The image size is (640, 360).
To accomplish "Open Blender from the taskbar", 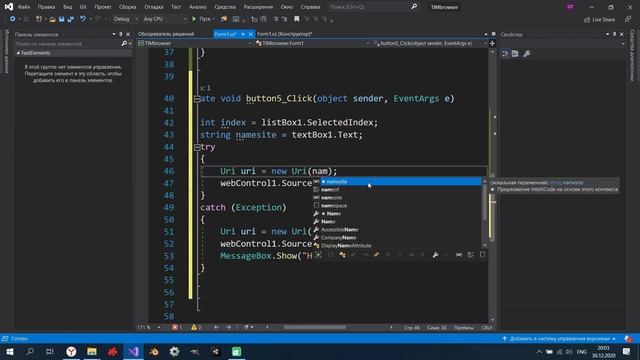I will [154, 351].
